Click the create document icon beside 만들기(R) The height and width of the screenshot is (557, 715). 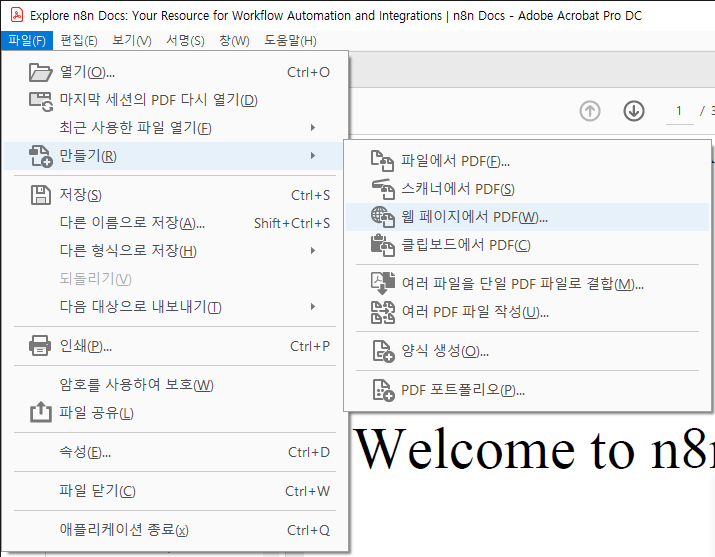41,156
